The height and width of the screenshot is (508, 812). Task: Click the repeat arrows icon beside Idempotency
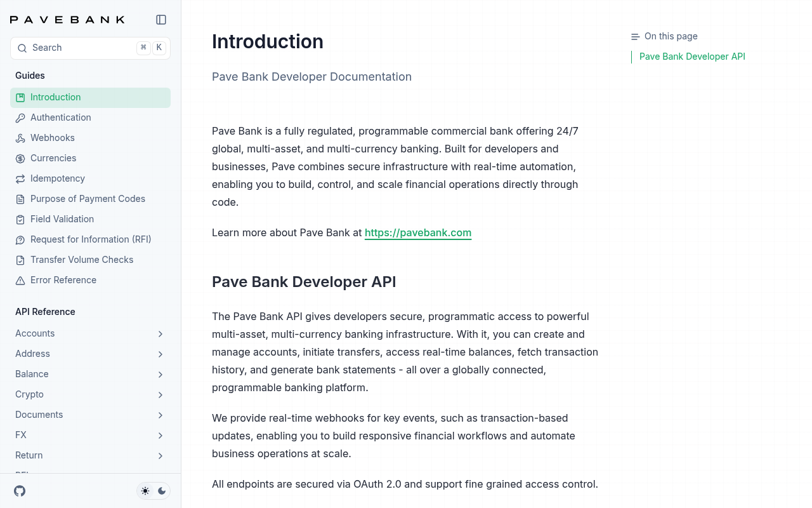pyautogui.click(x=20, y=178)
